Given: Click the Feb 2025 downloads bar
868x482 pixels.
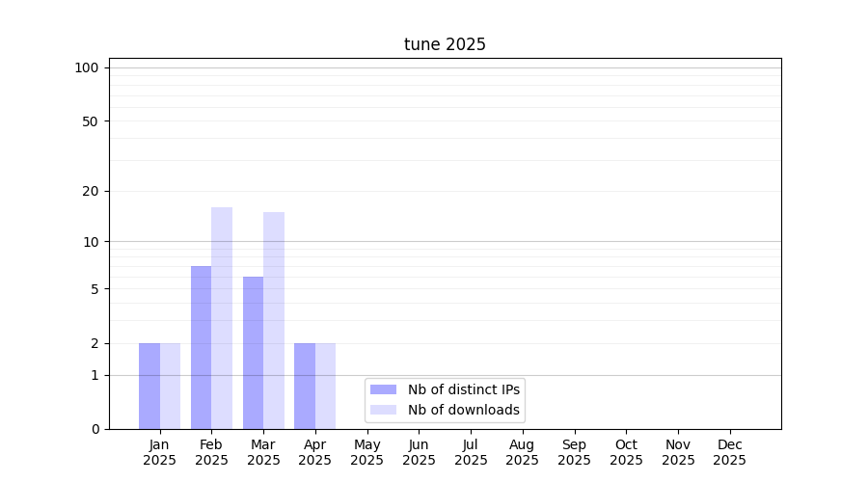Looking at the screenshot, I should (x=222, y=318).
